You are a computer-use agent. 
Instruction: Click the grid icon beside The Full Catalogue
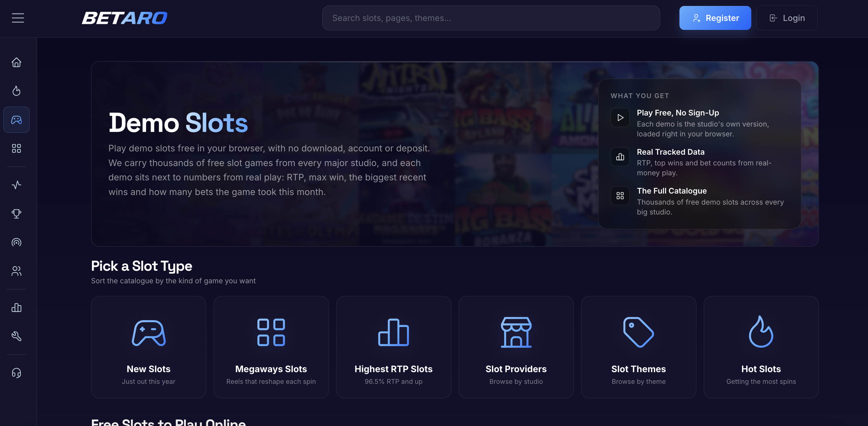(620, 196)
